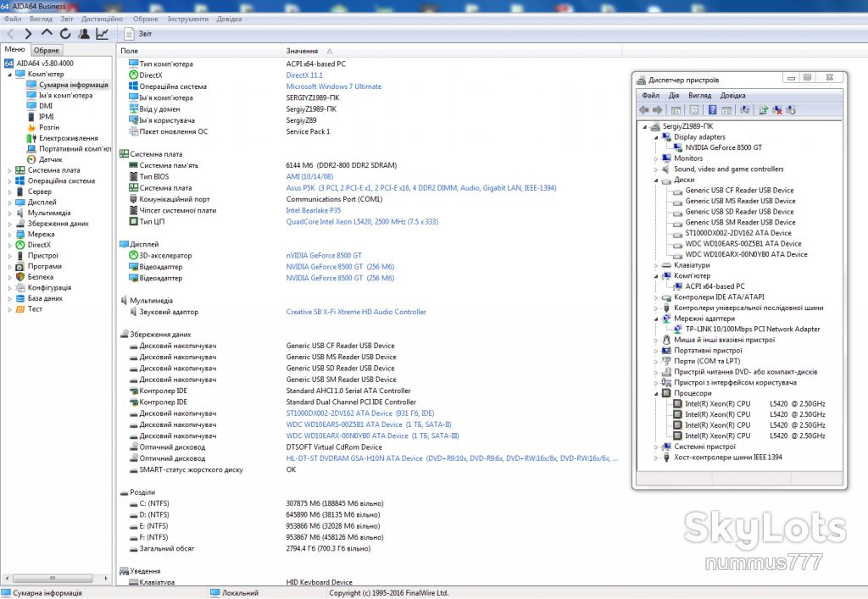Open the Інструменти menu
Viewport: 868px width, 599px height.
pyautogui.click(x=188, y=19)
